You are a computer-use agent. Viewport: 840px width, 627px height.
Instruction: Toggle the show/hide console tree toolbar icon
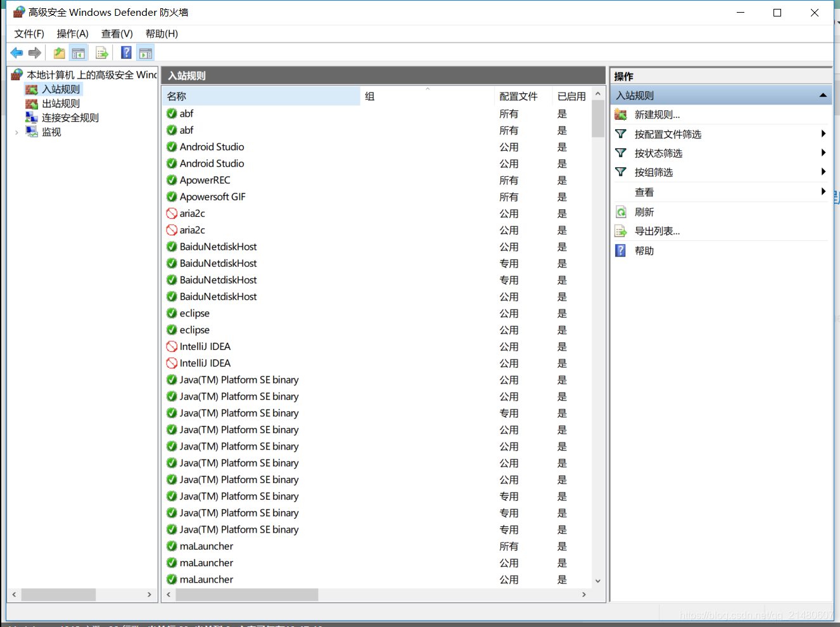click(79, 53)
